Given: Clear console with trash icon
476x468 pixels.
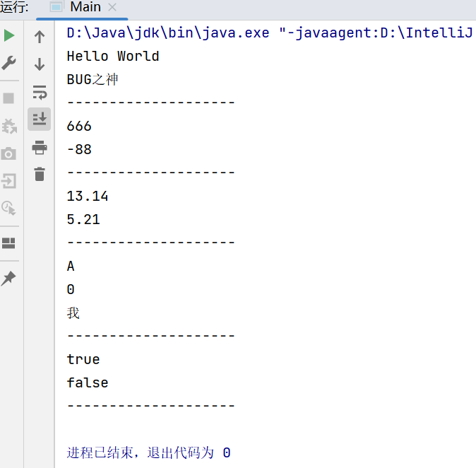Looking at the screenshot, I should tap(40, 174).
